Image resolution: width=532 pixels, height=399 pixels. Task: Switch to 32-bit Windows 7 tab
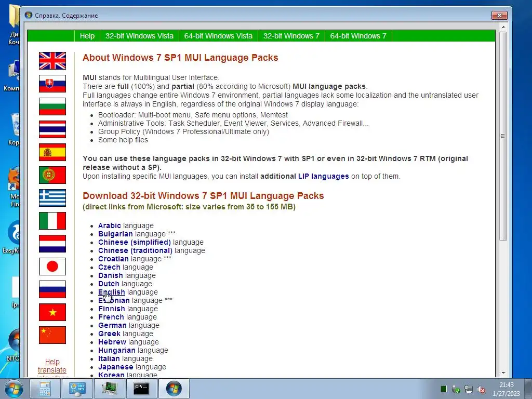pos(291,36)
